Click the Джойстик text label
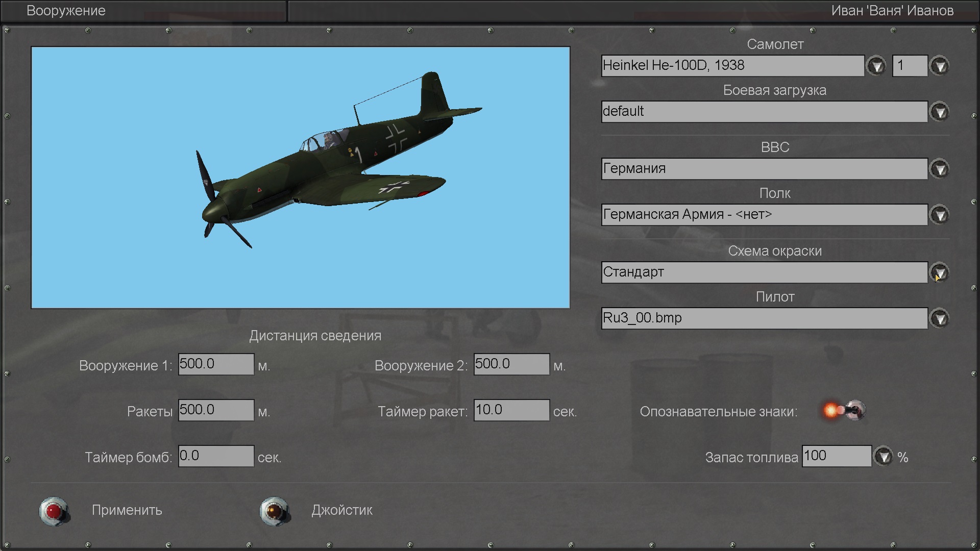 click(342, 510)
